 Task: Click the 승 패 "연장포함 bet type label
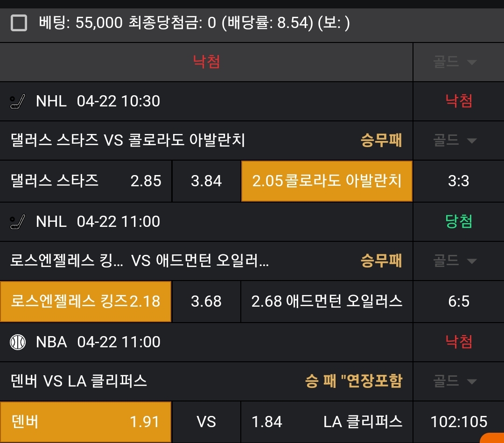click(x=353, y=381)
